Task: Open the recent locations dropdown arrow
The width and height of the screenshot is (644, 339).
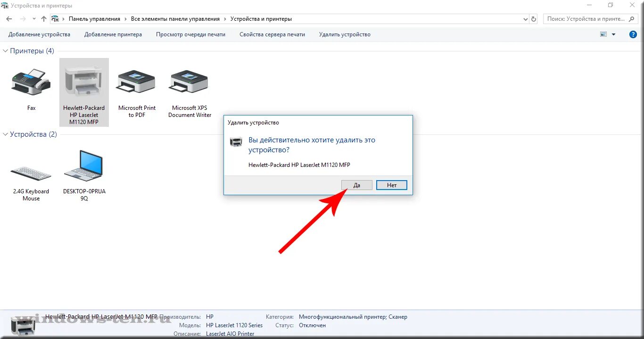Action: (34, 19)
